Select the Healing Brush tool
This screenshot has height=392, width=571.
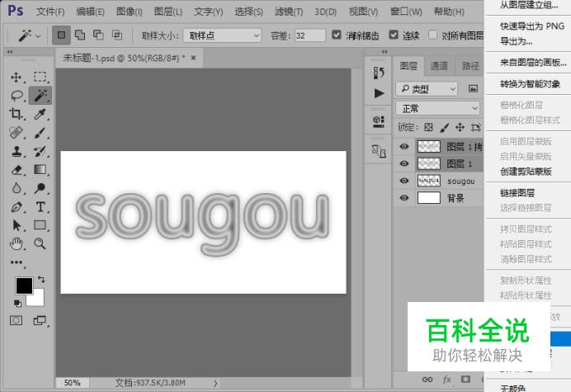[16, 133]
